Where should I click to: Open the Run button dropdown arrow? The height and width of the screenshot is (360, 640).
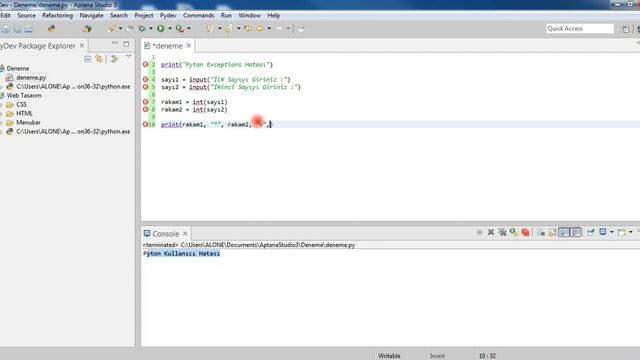tap(170, 29)
